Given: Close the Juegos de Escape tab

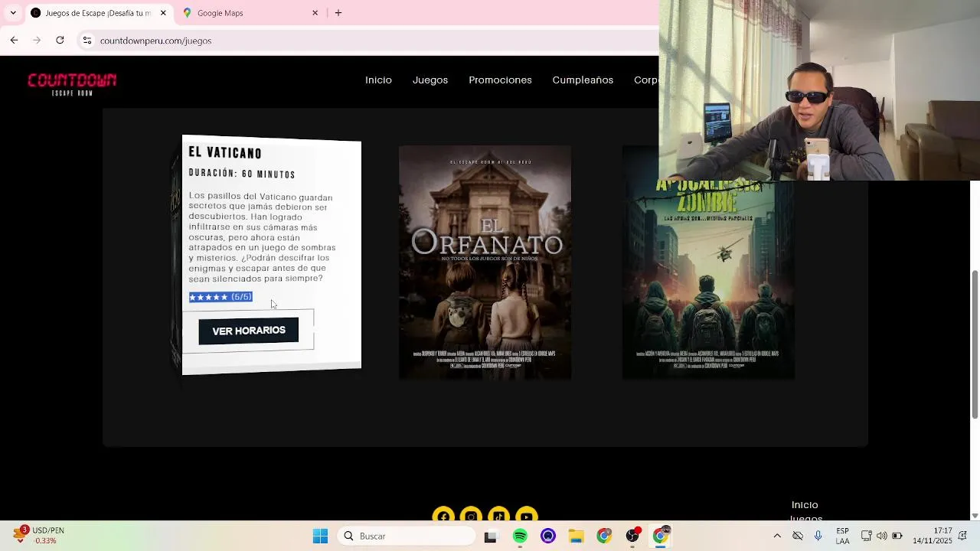Looking at the screenshot, I should tap(163, 13).
